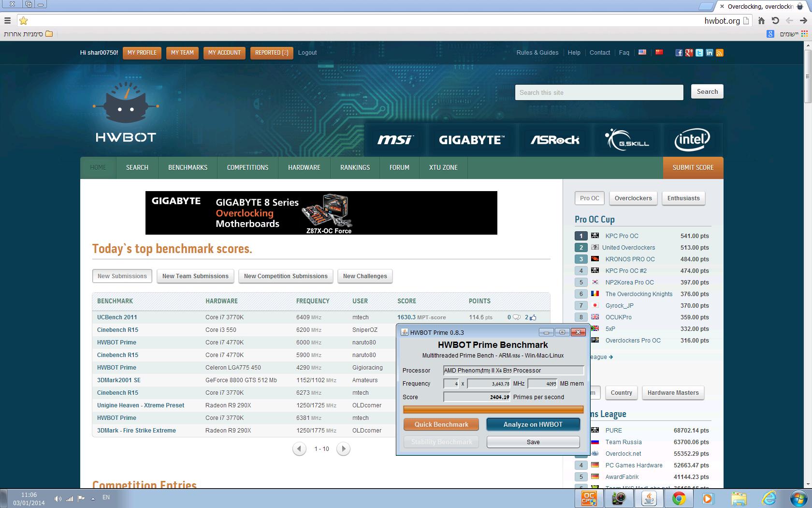
Task: Select the New Submissions tab
Action: tap(122, 276)
